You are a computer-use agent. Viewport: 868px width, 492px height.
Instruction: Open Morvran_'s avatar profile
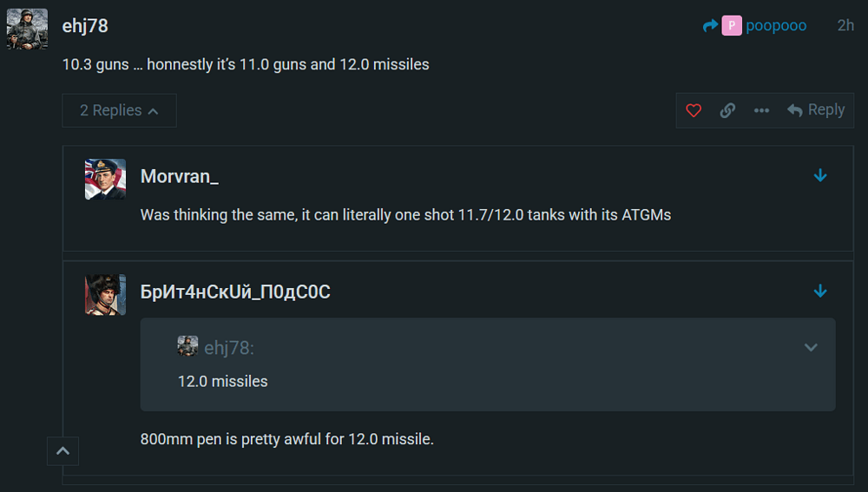coord(105,179)
